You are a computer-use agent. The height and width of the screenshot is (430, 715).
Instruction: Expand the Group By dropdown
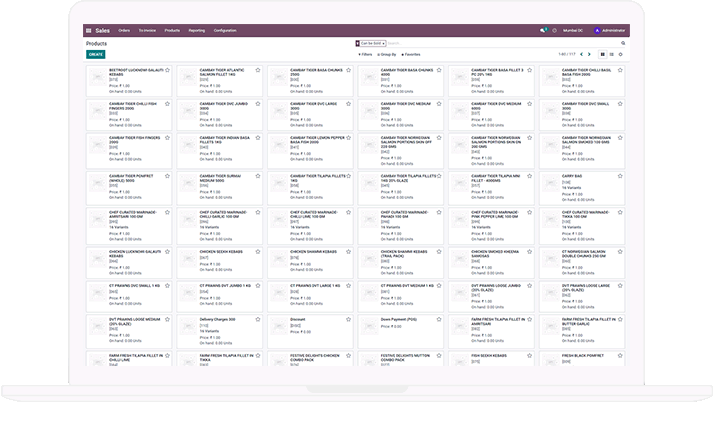coord(387,55)
